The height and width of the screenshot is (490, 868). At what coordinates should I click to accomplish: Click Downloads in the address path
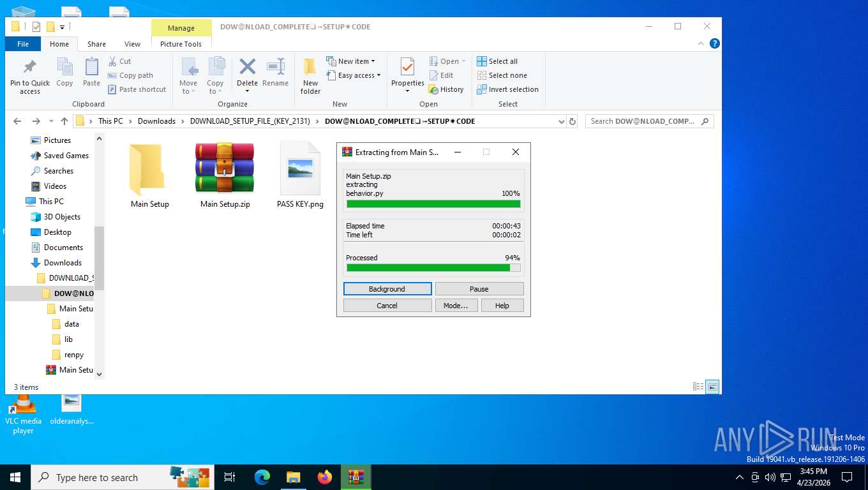click(x=156, y=121)
